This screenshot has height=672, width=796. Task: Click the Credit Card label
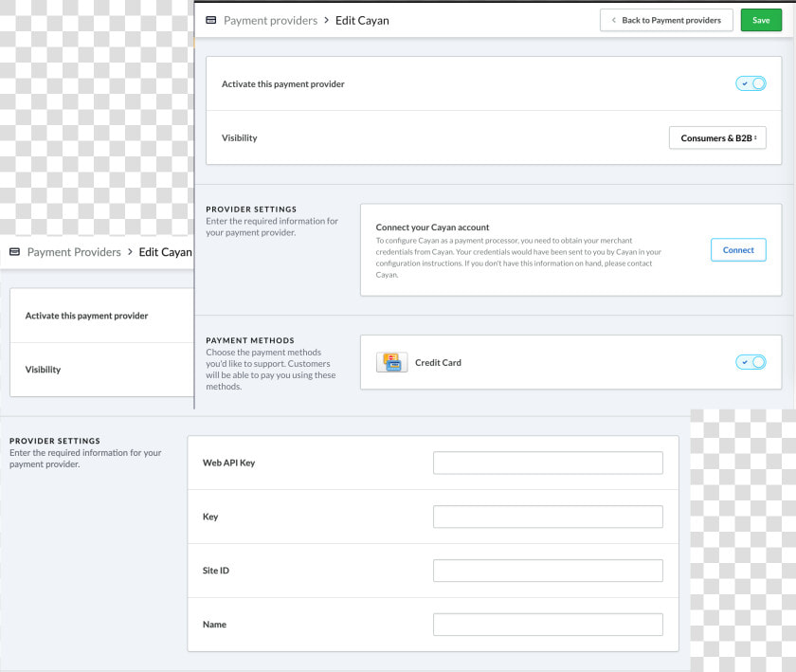tap(438, 363)
